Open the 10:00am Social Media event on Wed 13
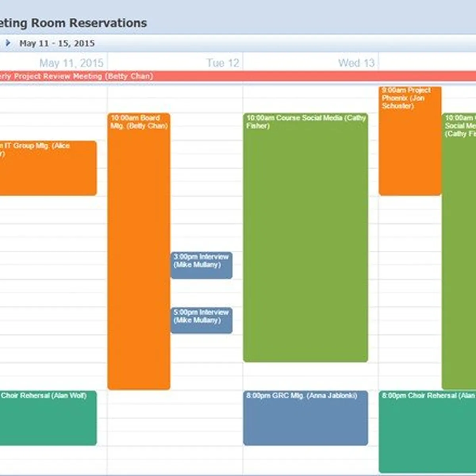The image size is (476, 476). (x=459, y=251)
